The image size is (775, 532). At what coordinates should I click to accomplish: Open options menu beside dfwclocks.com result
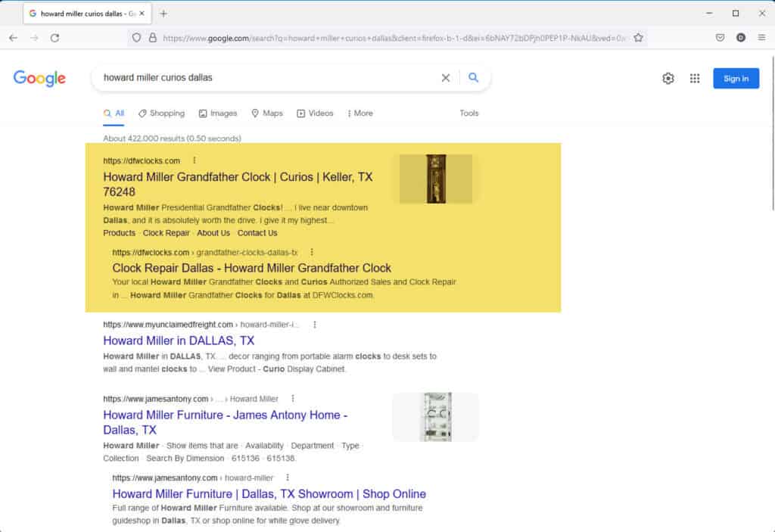(x=195, y=160)
